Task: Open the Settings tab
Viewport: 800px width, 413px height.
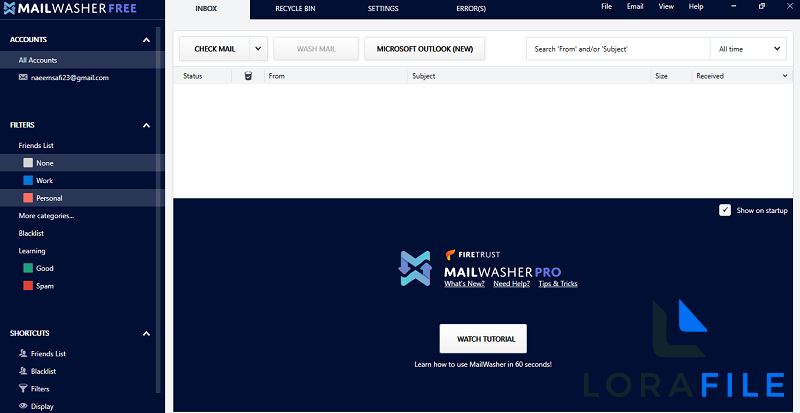Action: pos(383,9)
